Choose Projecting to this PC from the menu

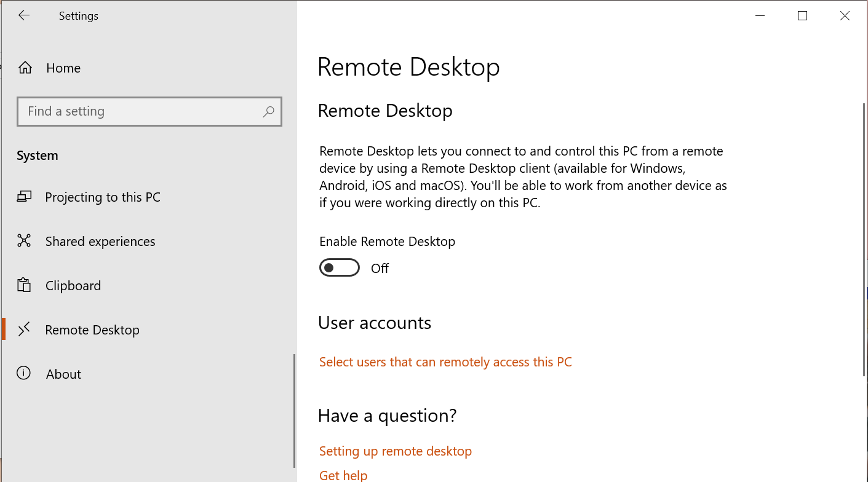pyautogui.click(x=103, y=197)
